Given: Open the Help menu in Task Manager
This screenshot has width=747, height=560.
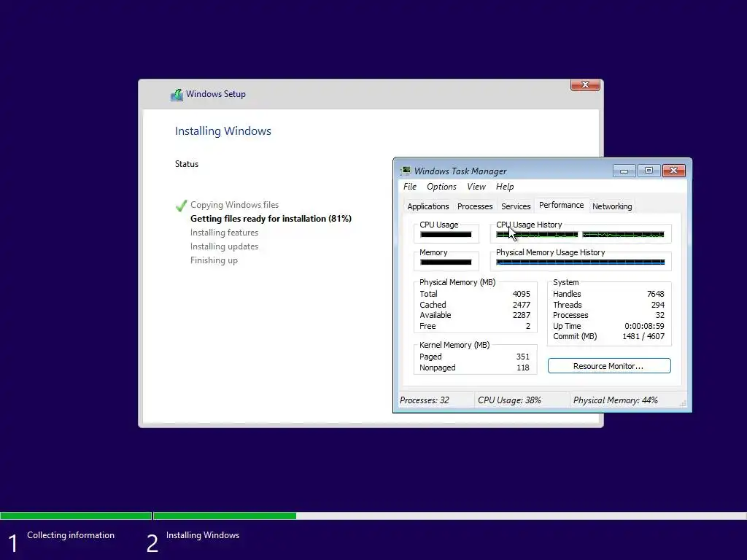Looking at the screenshot, I should coord(505,187).
